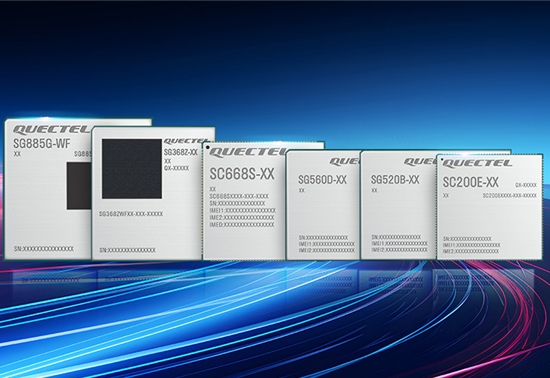
Task: Click the small Quectel logo above SG368Z-XX
Action: [185, 141]
